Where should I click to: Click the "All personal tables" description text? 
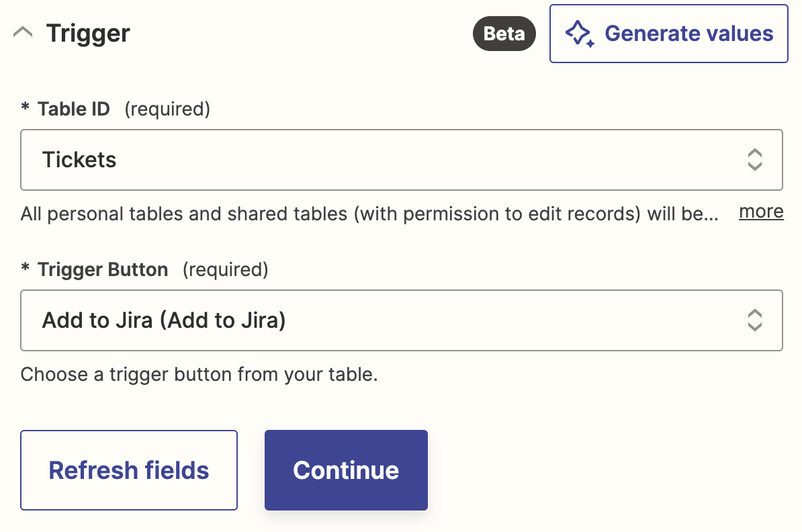[369, 214]
